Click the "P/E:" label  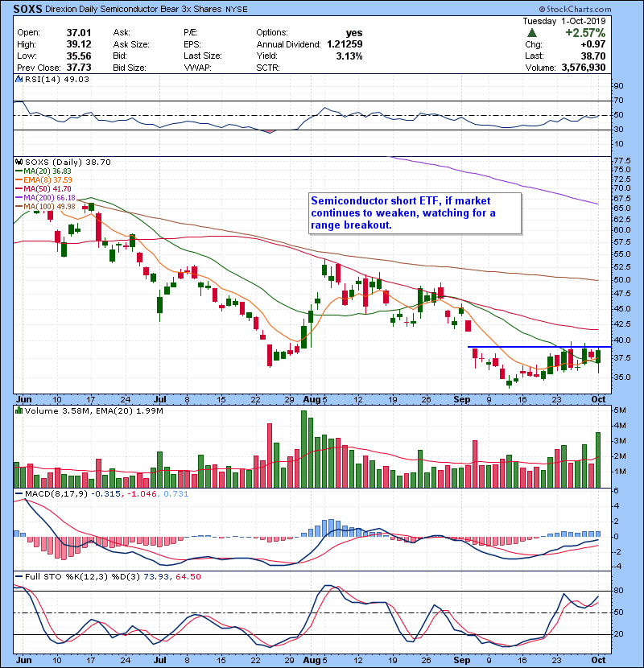coord(191,33)
